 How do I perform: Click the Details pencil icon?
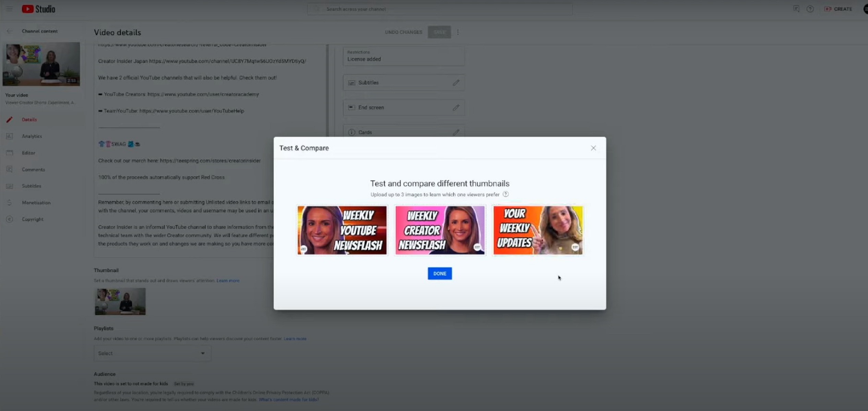tap(9, 120)
